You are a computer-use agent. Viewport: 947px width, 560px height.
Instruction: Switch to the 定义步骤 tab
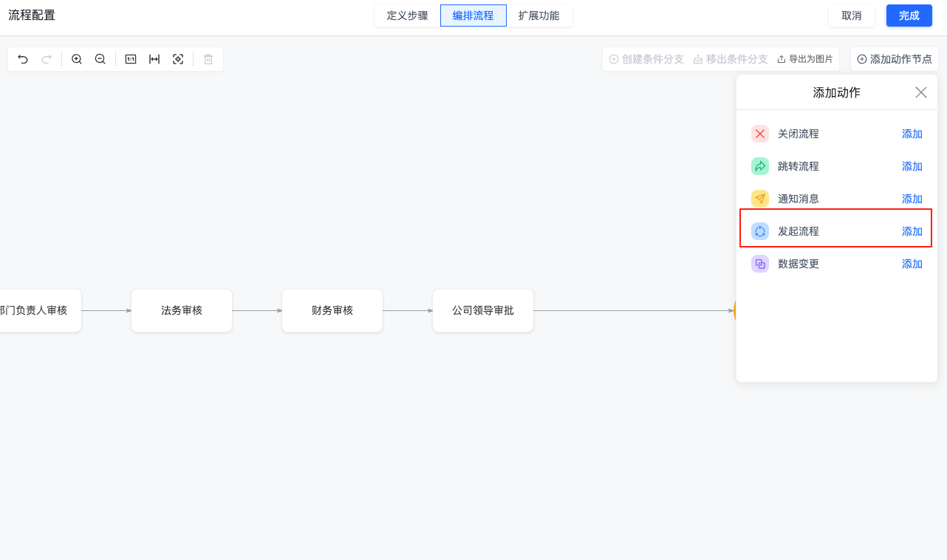(407, 16)
